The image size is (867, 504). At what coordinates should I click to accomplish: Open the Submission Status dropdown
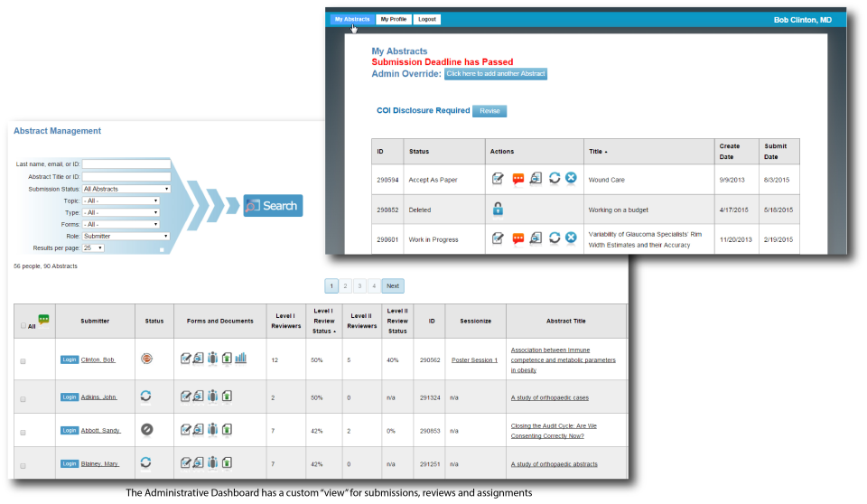[126, 189]
